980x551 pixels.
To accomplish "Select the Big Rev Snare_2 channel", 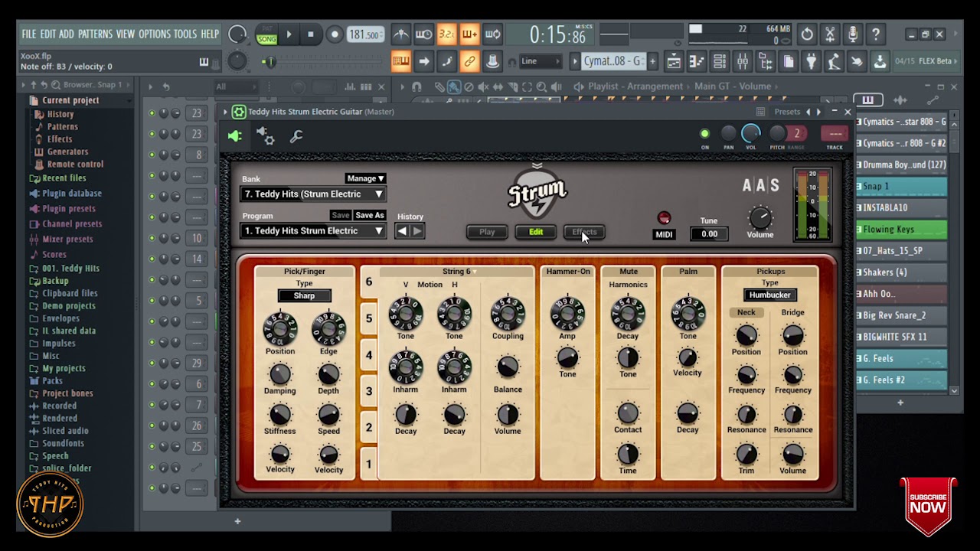I will (901, 315).
